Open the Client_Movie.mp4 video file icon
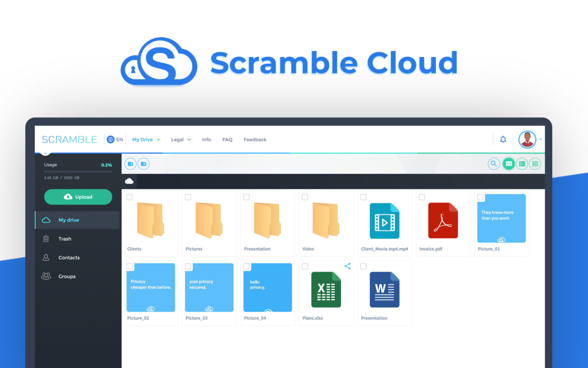The height and width of the screenshot is (368, 588). point(384,221)
